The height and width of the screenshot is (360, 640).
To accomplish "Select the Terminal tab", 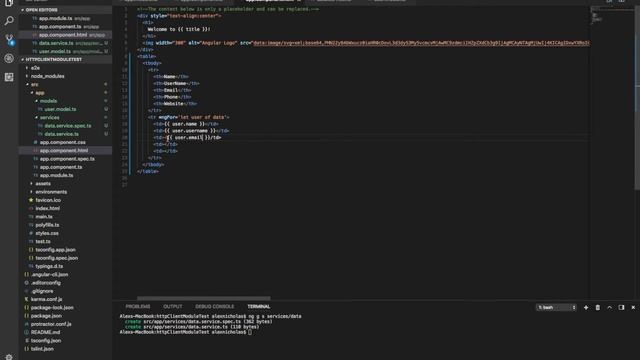I will pyautogui.click(x=259, y=307).
